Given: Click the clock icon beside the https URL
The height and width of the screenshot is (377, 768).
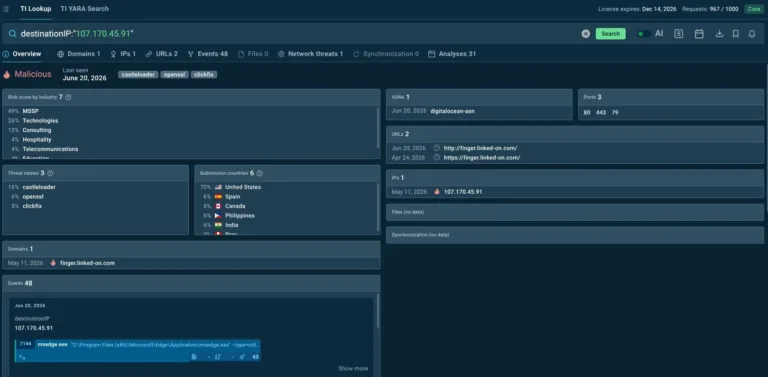Looking at the screenshot, I should pyautogui.click(x=437, y=158).
